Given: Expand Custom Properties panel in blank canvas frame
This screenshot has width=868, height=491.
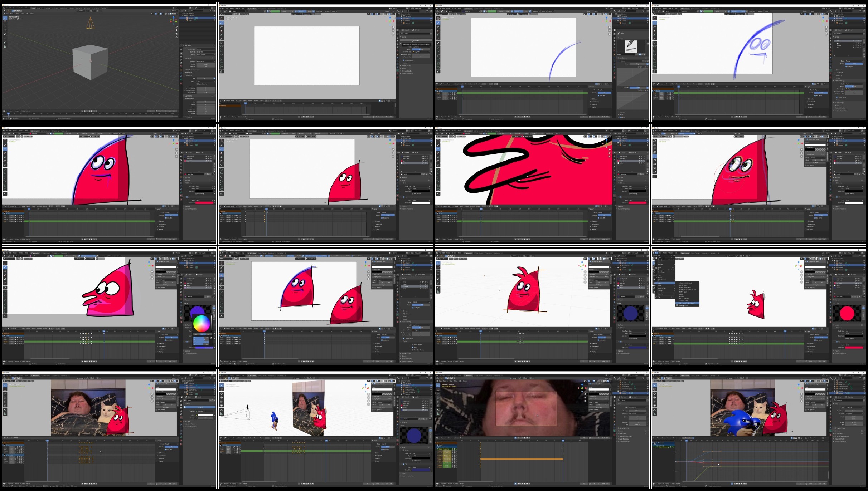Looking at the screenshot, I should tap(407, 74).
